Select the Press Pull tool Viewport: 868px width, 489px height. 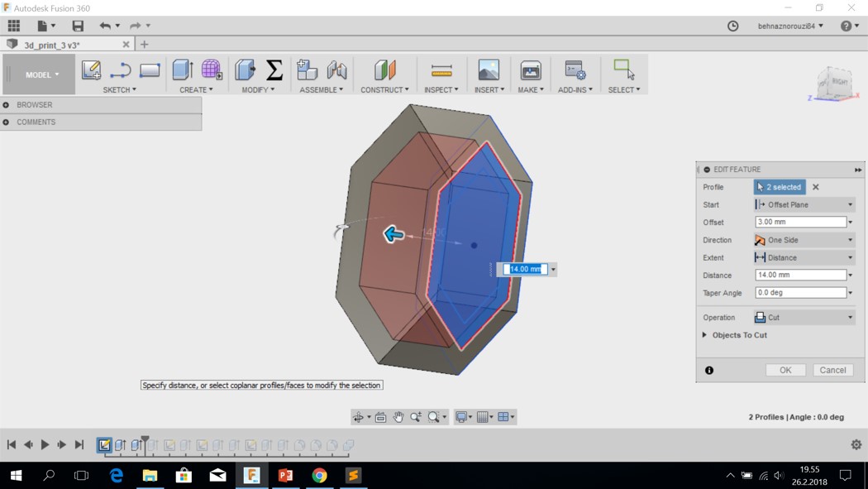coord(246,70)
